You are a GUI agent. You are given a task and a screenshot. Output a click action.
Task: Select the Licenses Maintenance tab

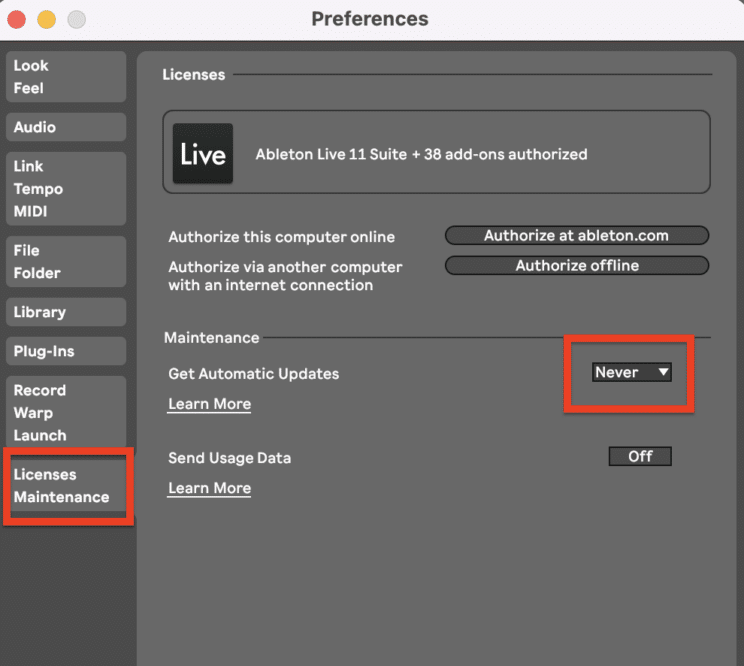(68, 486)
